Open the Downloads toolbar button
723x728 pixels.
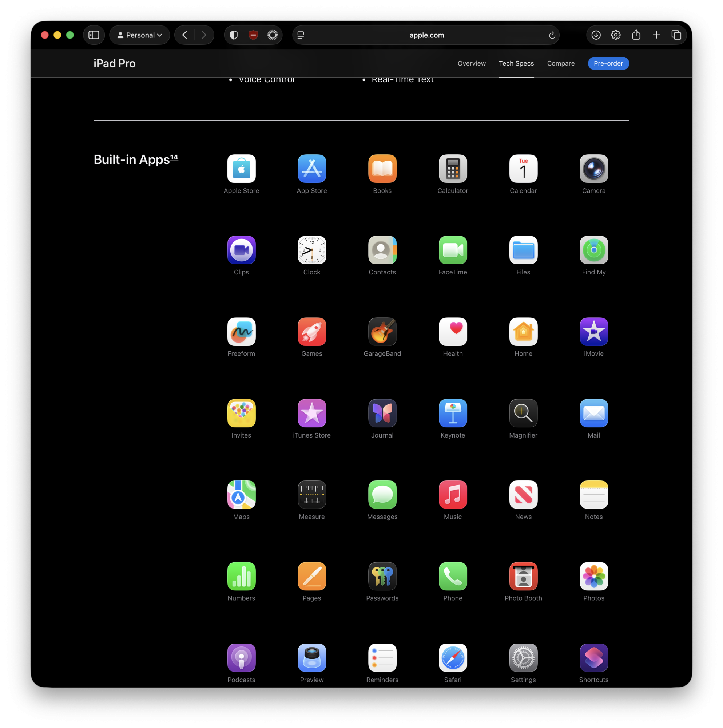tap(596, 35)
